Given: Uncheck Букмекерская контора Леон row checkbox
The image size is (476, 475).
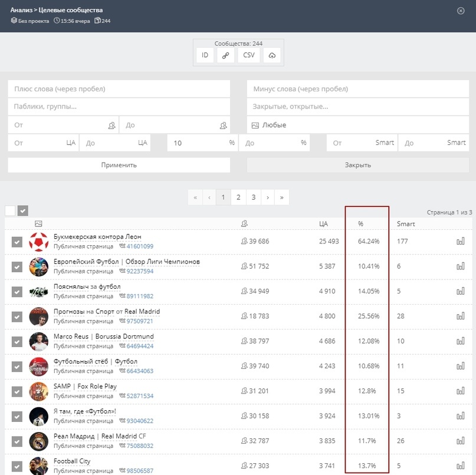Looking at the screenshot, I should click(17, 242).
